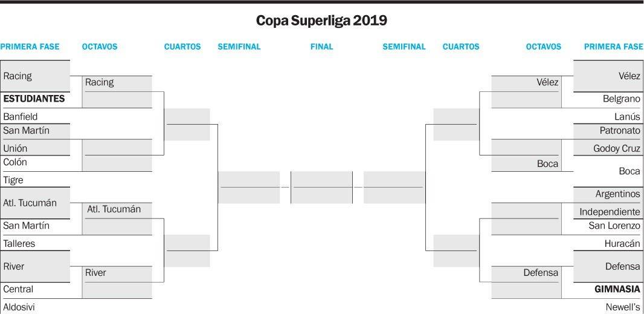Click the Copa Superliga 2019 title
The image size is (644, 314).
[321, 21]
